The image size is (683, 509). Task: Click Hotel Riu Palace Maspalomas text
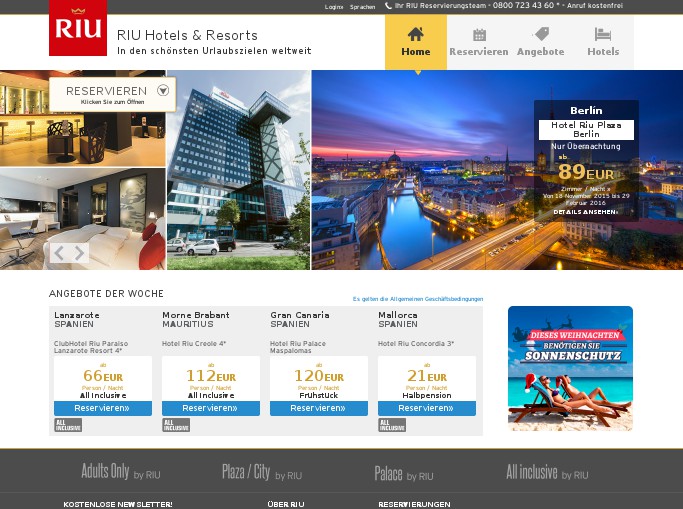(x=298, y=347)
